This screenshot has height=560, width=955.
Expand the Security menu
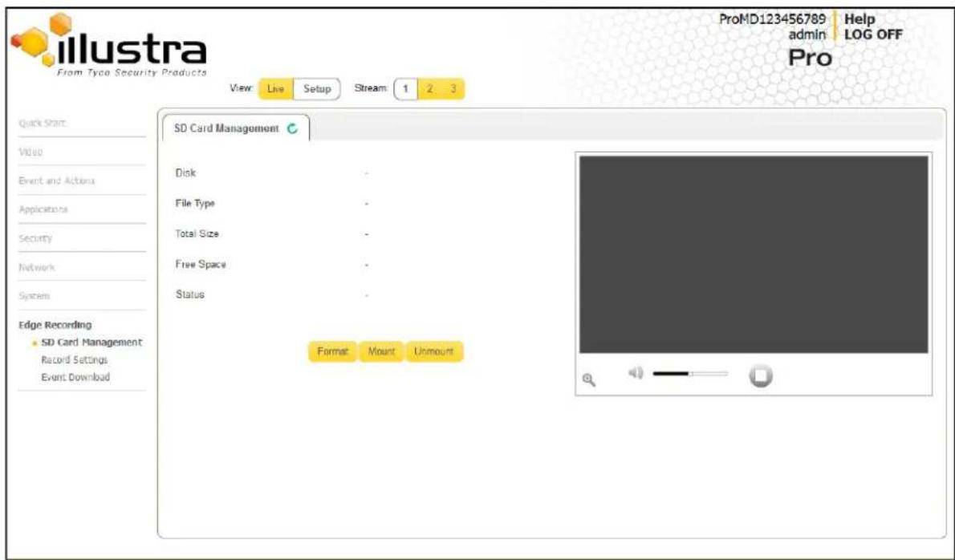tap(35, 238)
